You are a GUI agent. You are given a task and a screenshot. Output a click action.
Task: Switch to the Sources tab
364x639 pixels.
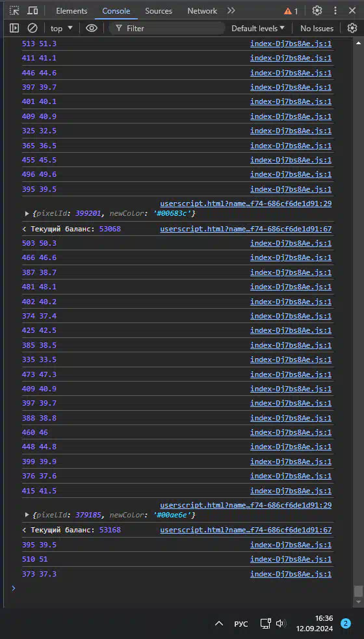click(x=159, y=11)
